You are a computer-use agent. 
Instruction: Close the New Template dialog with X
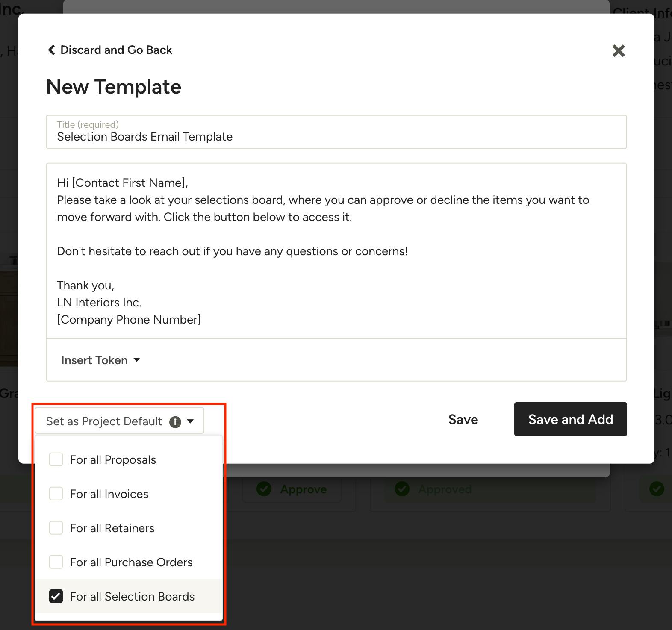(x=618, y=51)
